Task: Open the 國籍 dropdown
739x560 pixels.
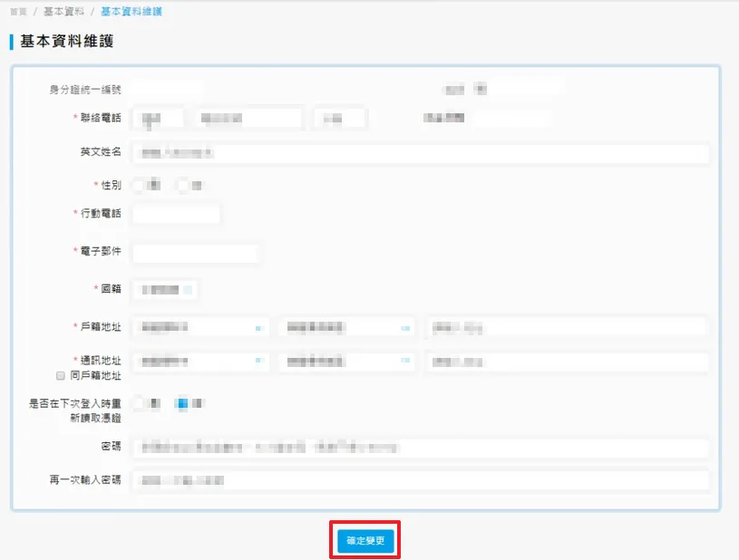Action: [165, 290]
